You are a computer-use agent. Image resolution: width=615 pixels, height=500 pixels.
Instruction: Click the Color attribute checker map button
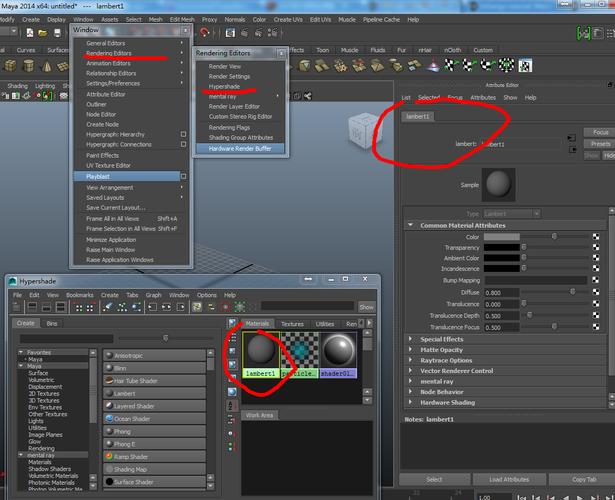click(x=596, y=236)
